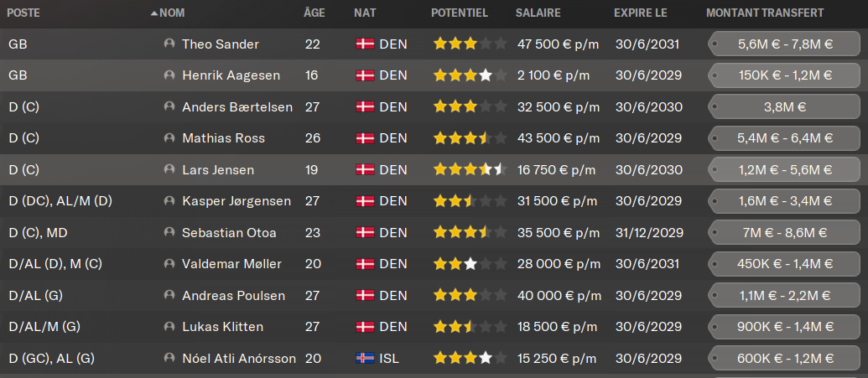Click the Iceland flag for Nóel Atli Anórsson

[x=365, y=359]
